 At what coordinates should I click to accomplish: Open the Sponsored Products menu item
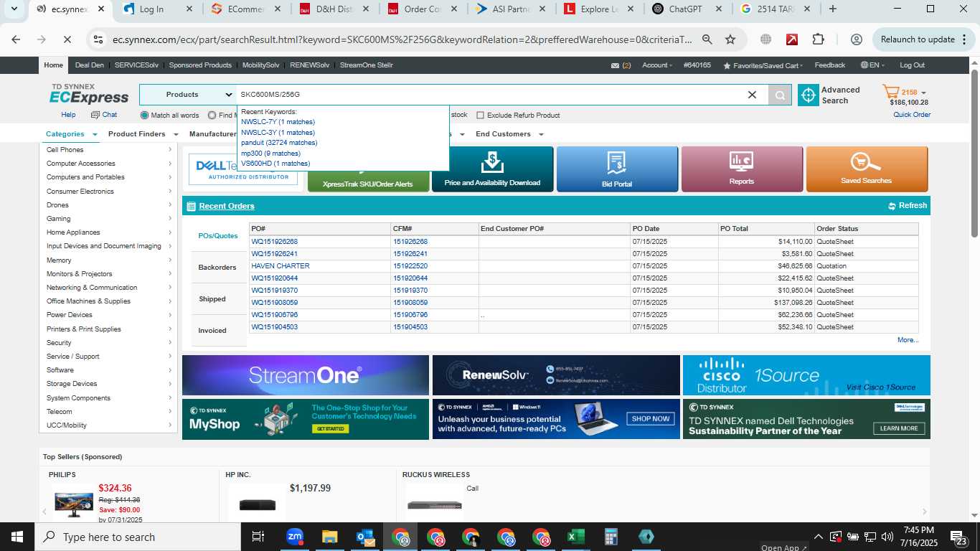coord(200,65)
